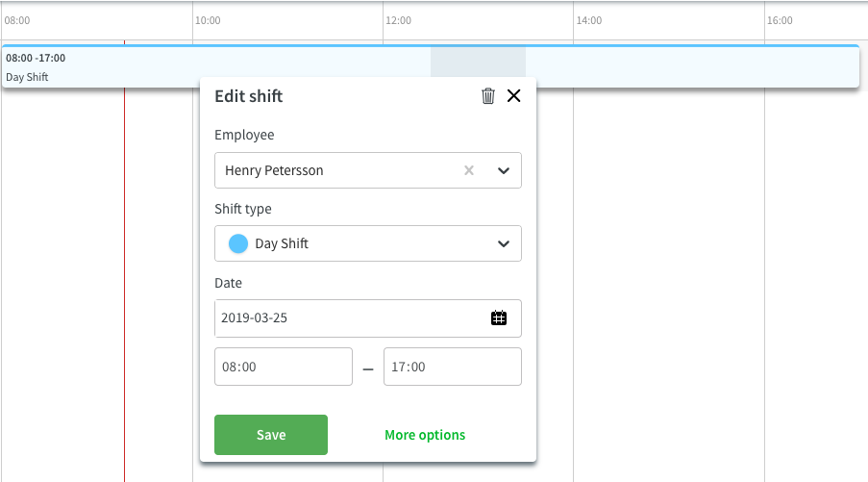Close the Edit shift dialog
The width and height of the screenshot is (868, 482).
click(513, 96)
